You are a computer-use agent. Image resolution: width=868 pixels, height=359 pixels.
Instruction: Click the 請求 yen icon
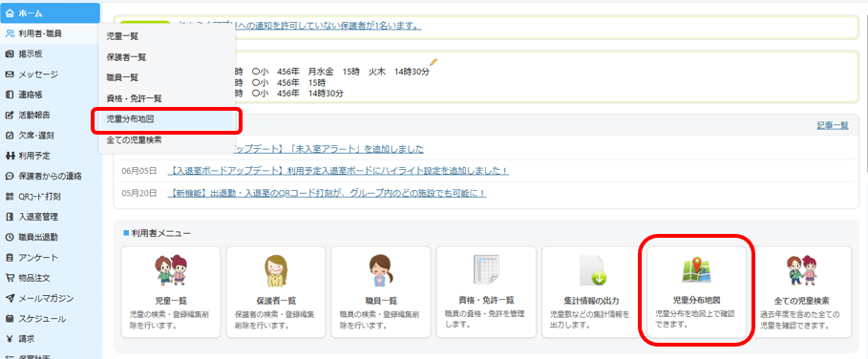click(10, 339)
